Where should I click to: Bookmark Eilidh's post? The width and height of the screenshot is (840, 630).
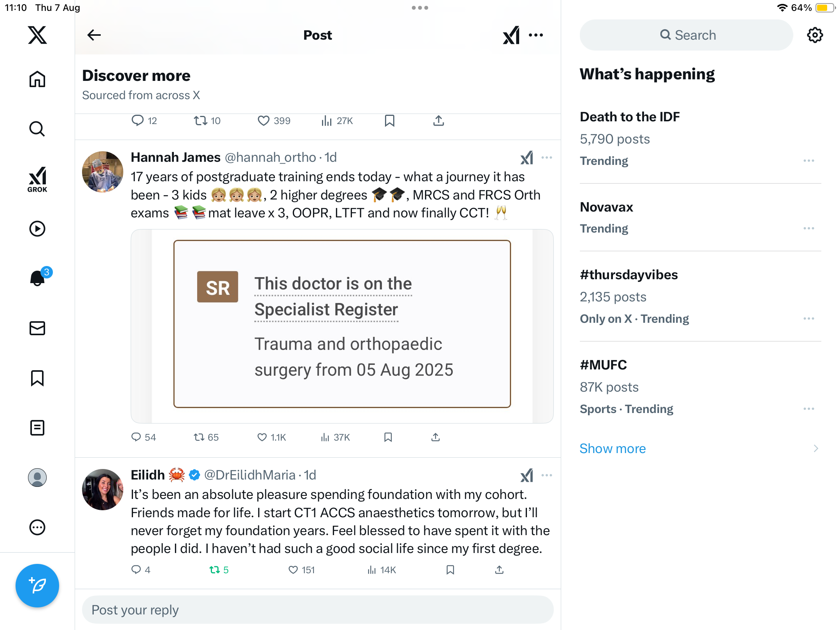click(x=450, y=570)
